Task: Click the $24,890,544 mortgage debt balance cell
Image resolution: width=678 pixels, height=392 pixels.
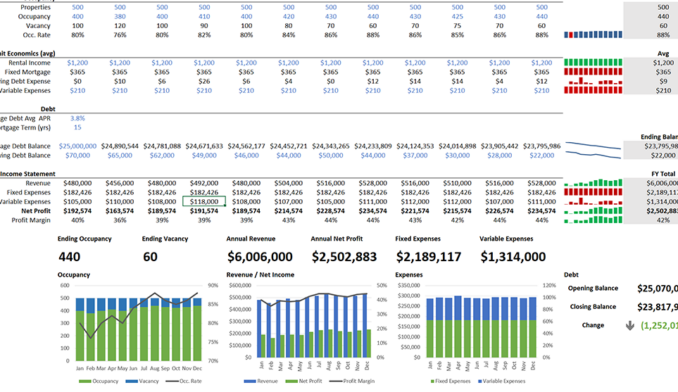Action: click(120, 146)
